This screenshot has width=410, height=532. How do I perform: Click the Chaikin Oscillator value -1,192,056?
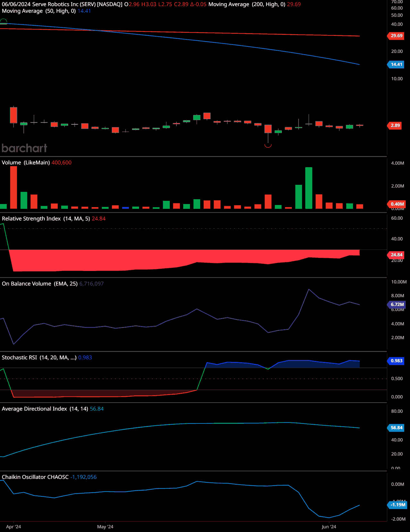click(84, 477)
